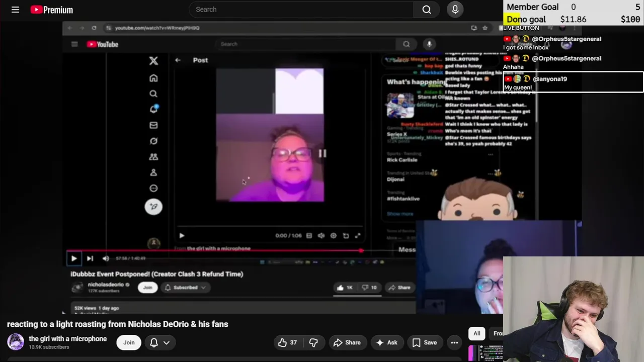Click the inner YouTube logo
The image size is (644, 362).
(102, 44)
